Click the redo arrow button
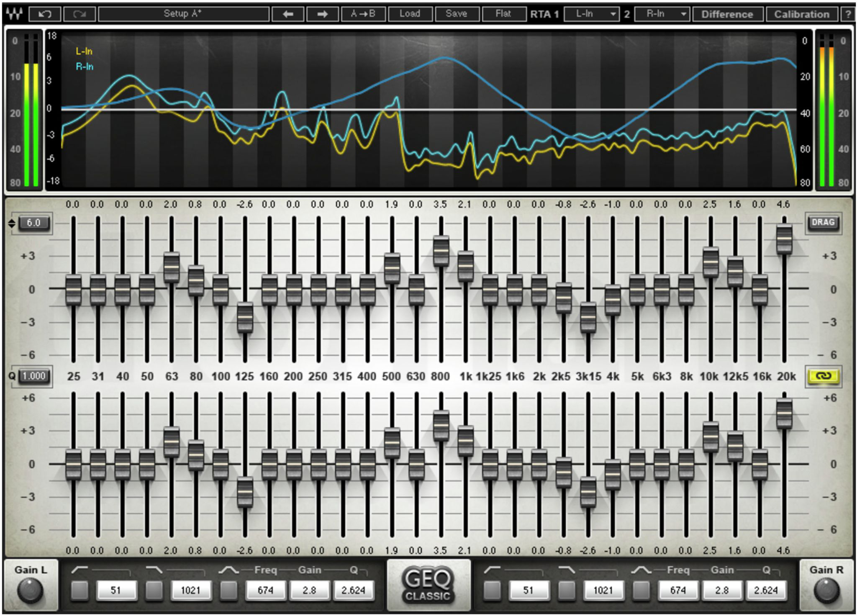This screenshot has width=857, height=616. [x=79, y=14]
